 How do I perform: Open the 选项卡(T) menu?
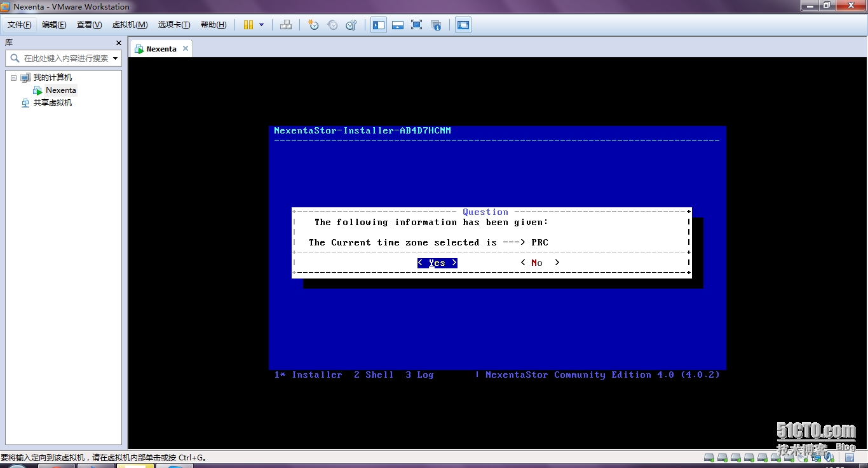174,25
